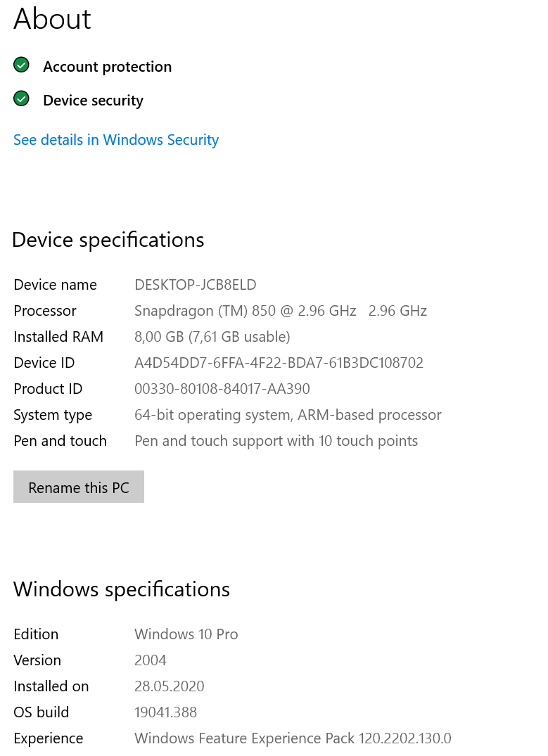This screenshot has height=756, width=548.
Task: Click the 64-bit operating system type value
Action: [x=288, y=415]
